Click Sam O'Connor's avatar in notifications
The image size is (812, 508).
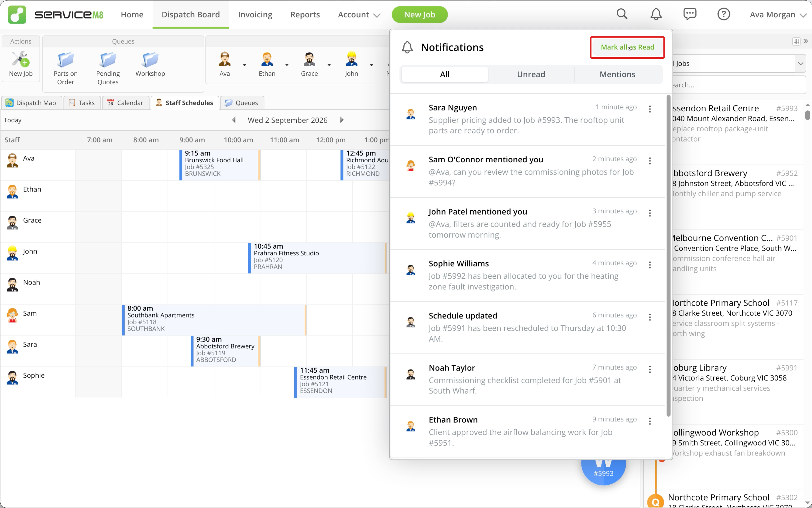(411, 166)
